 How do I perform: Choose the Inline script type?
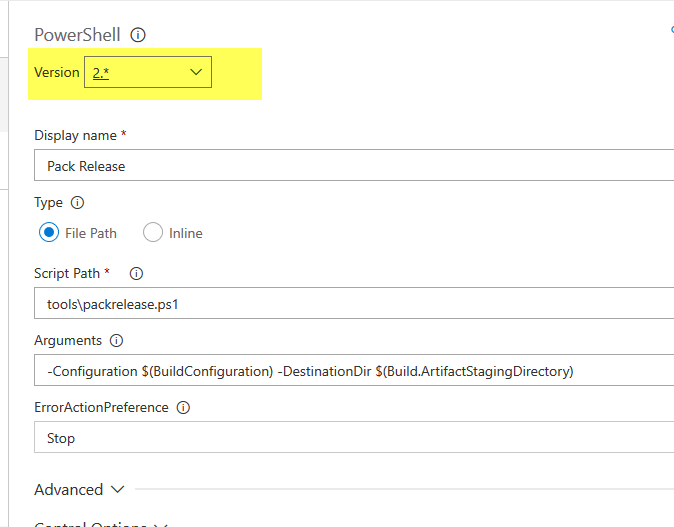153,233
